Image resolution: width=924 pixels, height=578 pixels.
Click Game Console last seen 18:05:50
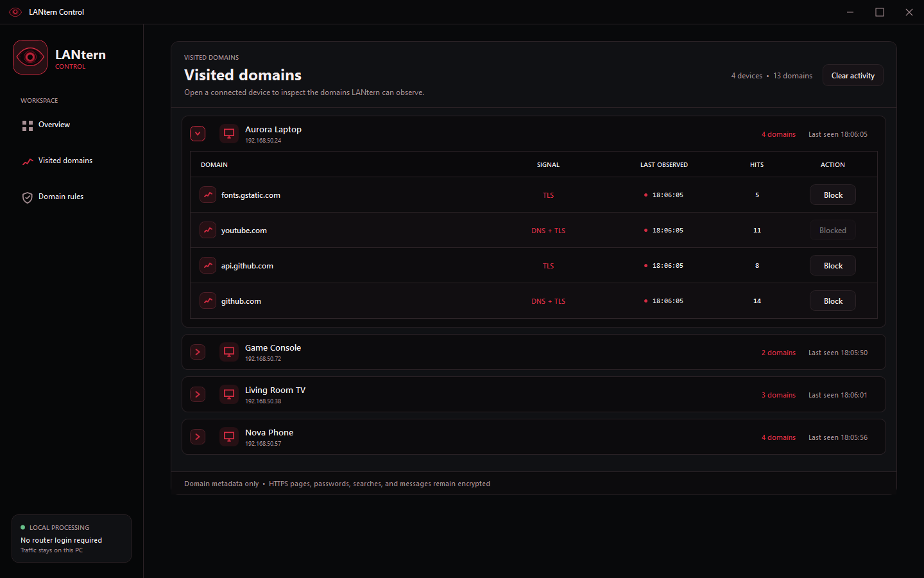point(838,353)
